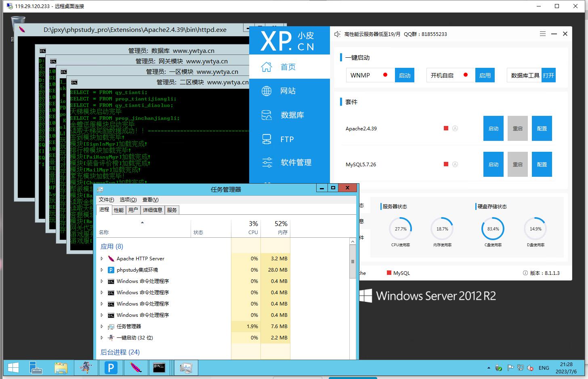Open the 文件(F) menu in Task Manager

pos(107,199)
